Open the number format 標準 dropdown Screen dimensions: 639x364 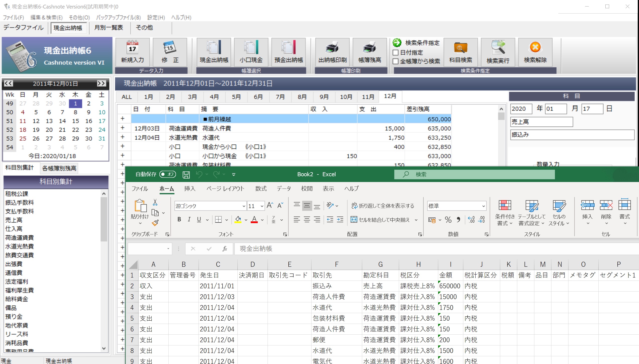coord(483,206)
